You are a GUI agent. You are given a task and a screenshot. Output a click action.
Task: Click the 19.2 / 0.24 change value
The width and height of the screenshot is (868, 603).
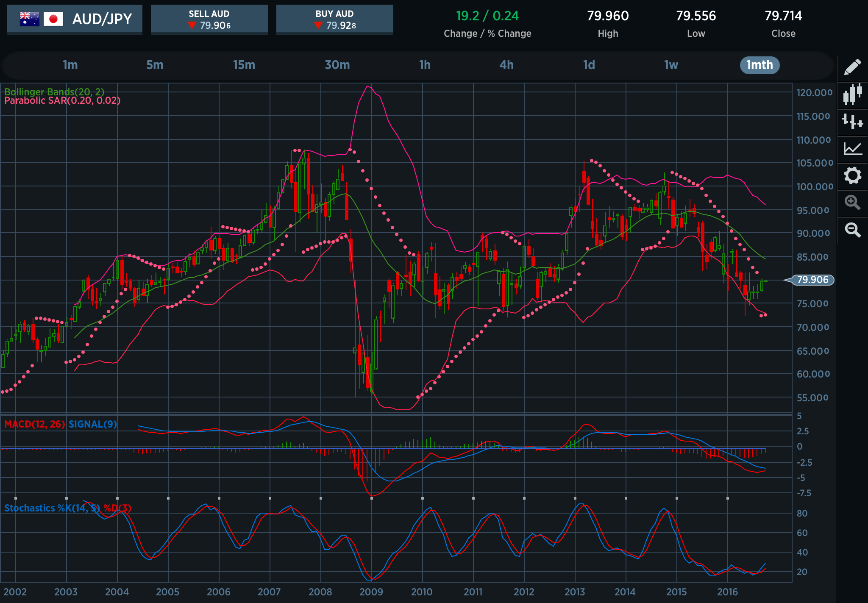tap(487, 16)
